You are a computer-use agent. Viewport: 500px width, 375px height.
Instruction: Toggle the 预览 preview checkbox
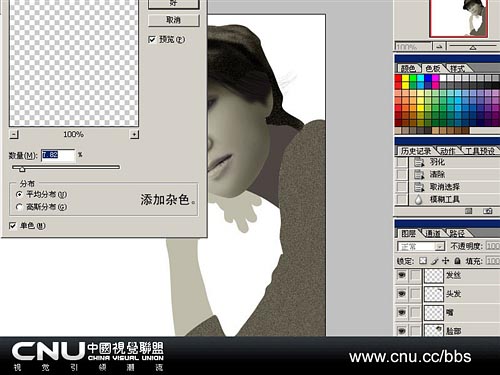(152, 40)
